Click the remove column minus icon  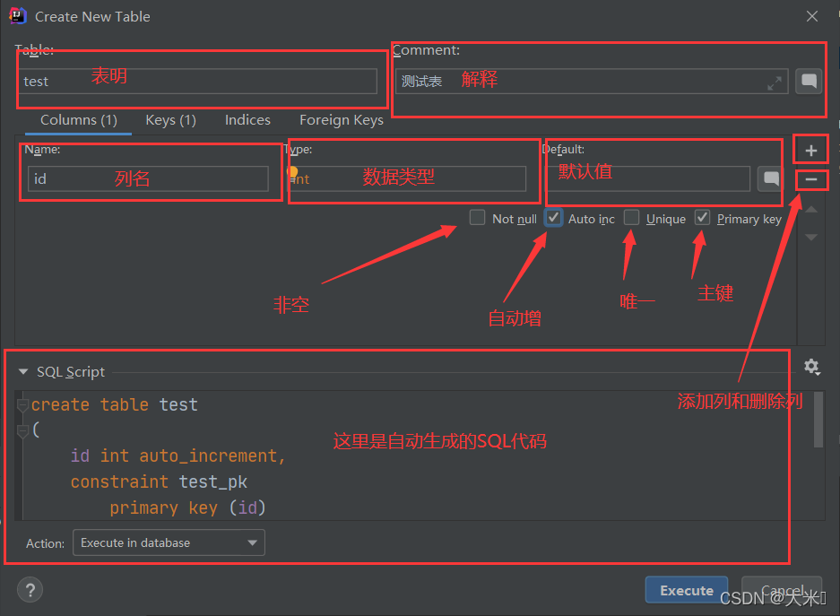[x=811, y=179]
